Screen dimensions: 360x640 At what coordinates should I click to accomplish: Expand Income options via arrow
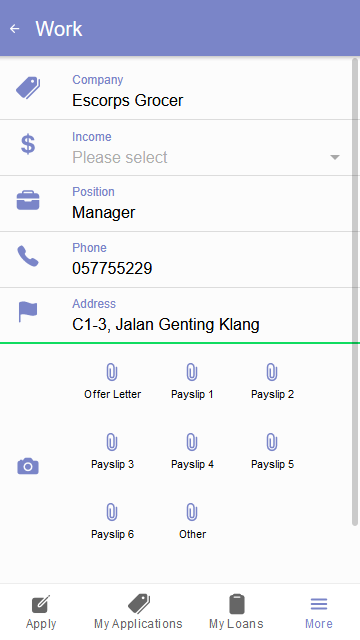tap(335, 157)
